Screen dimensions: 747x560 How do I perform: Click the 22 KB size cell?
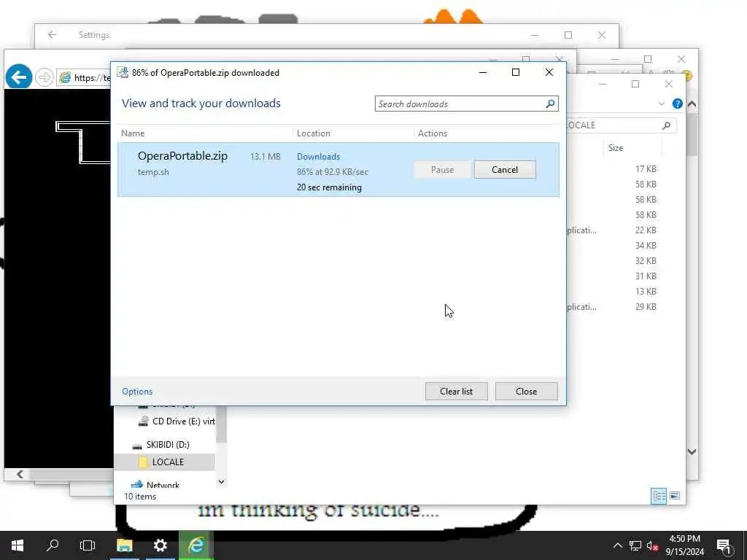tap(646, 230)
